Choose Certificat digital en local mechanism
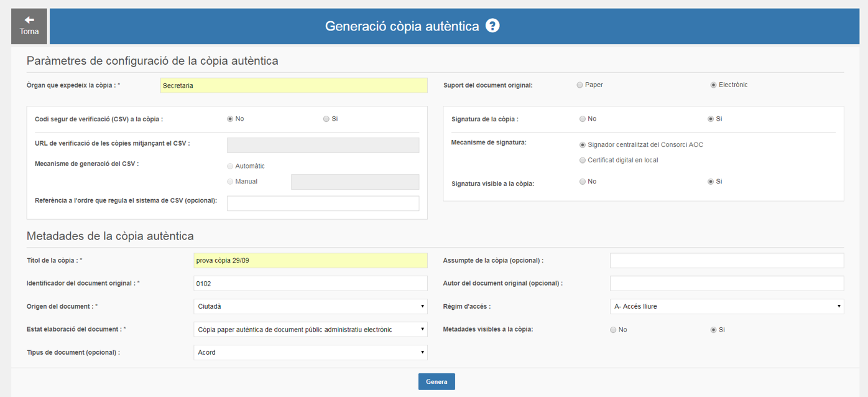 click(x=582, y=161)
